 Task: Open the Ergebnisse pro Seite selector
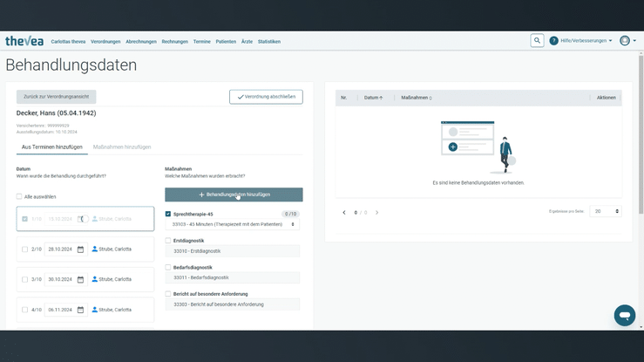606,211
